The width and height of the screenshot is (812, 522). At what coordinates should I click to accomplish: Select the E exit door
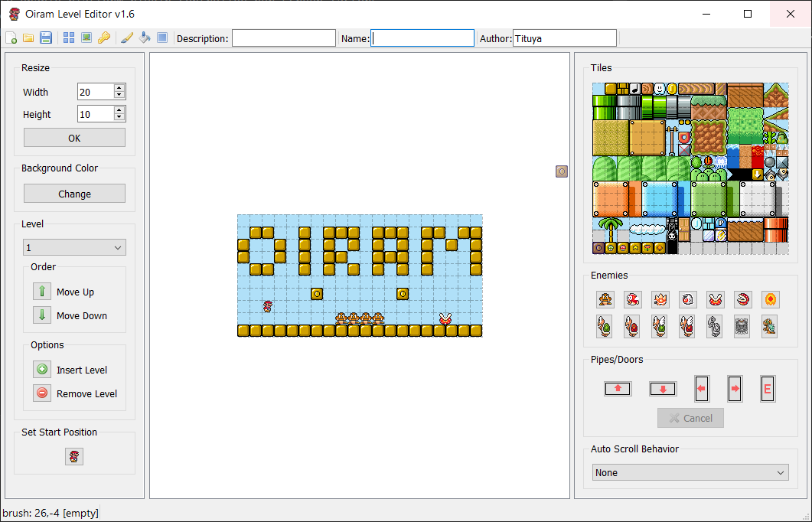coord(768,389)
